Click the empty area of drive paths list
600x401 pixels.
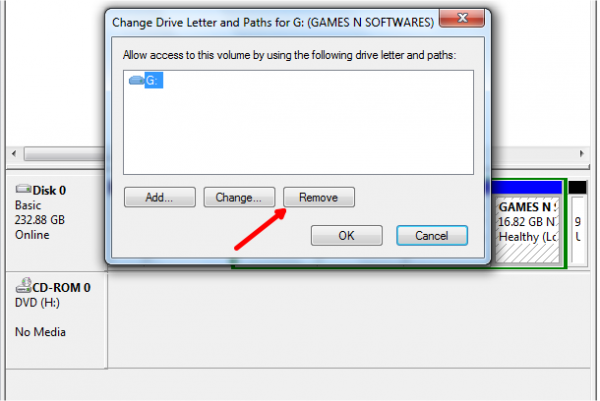click(x=298, y=130)
